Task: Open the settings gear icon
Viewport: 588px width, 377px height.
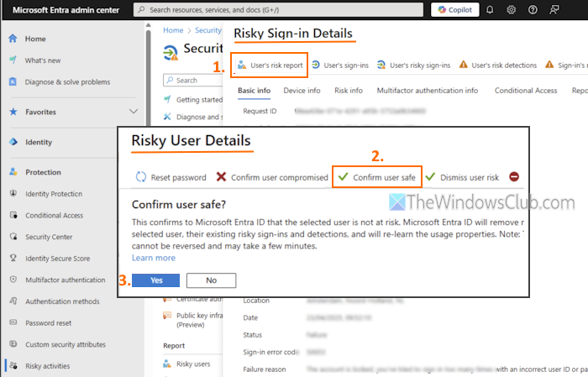Action: (511, 10)
